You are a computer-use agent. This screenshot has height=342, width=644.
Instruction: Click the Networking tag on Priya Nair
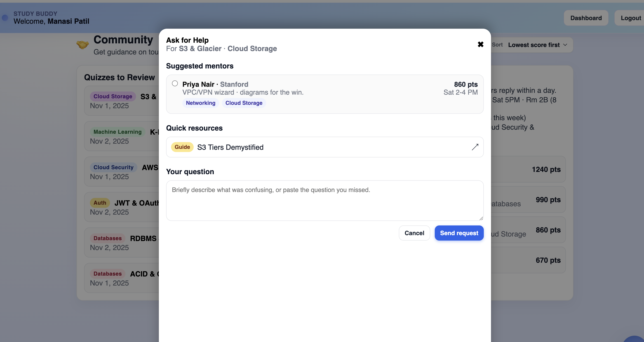(200, 103)
